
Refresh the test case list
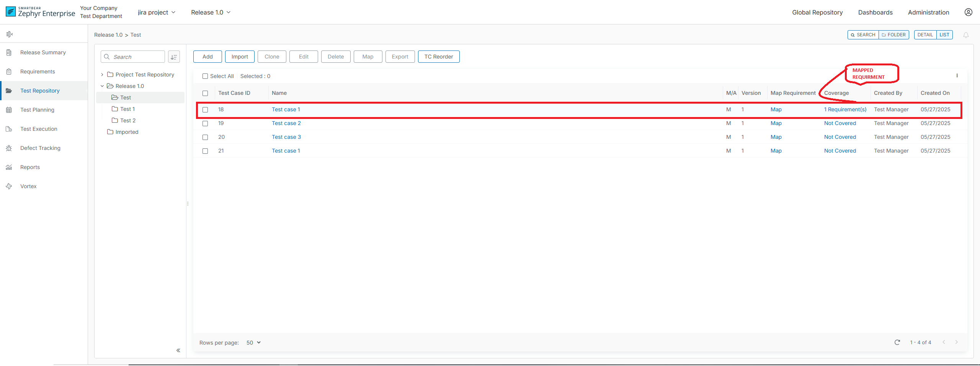point(897,342)
